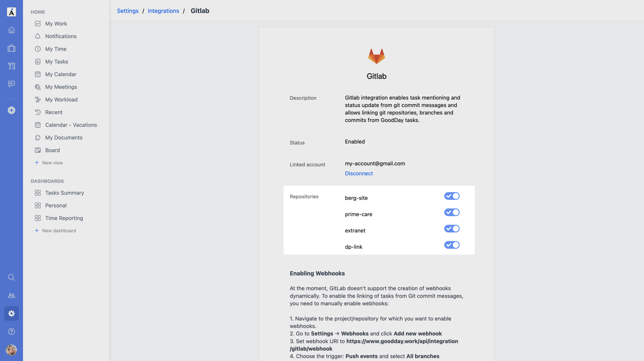Click the Enabling Webhooks heading

point(317,274)
